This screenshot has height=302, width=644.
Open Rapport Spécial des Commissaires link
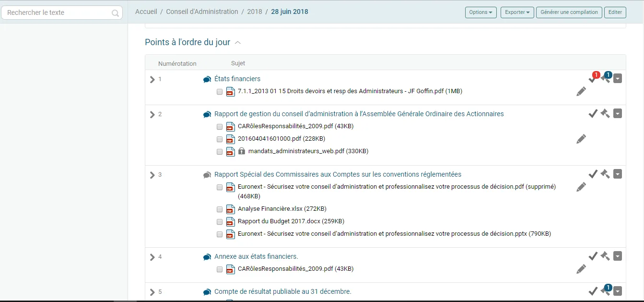[338, 174]
